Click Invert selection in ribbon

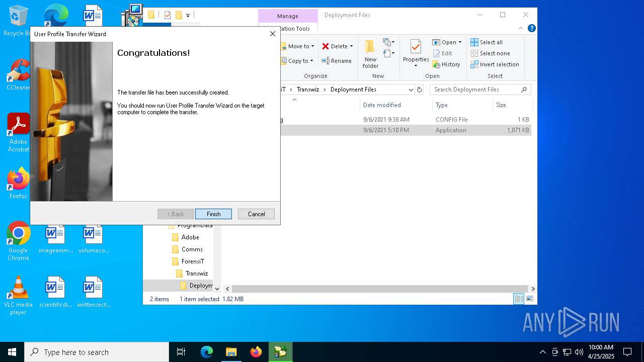(495, 64)
